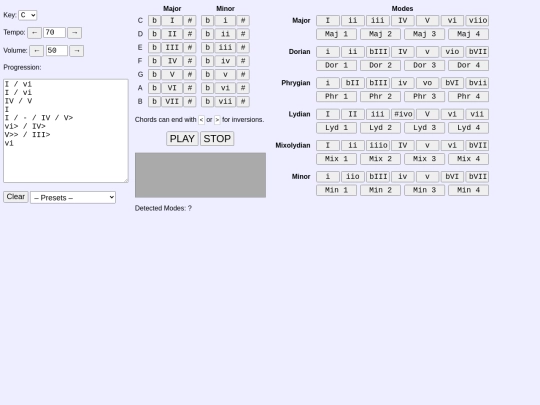Add major V chord in G row
Screen dimensions: 540x405
[x=172, y=74]
